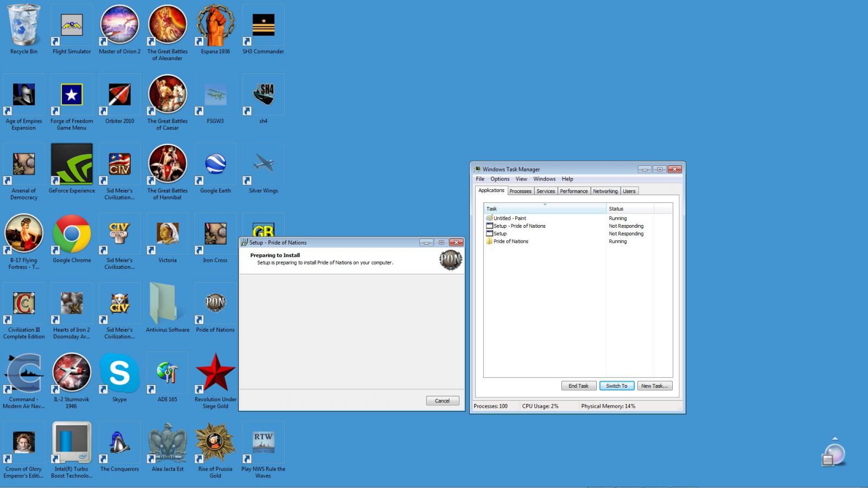Open the Google Earth shortcut

point(215,165)
